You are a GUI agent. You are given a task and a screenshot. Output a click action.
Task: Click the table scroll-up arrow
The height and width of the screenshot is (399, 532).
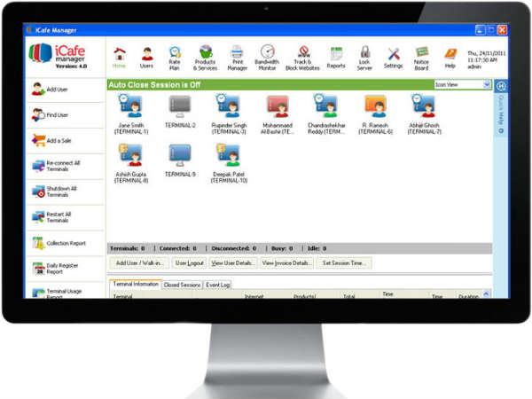pos(486,293)
